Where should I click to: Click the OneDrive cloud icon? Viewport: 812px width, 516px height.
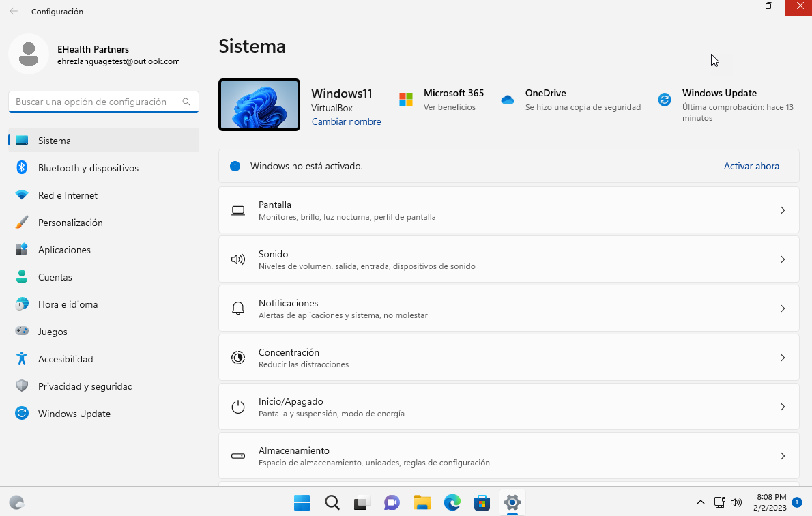click(508, 100)
